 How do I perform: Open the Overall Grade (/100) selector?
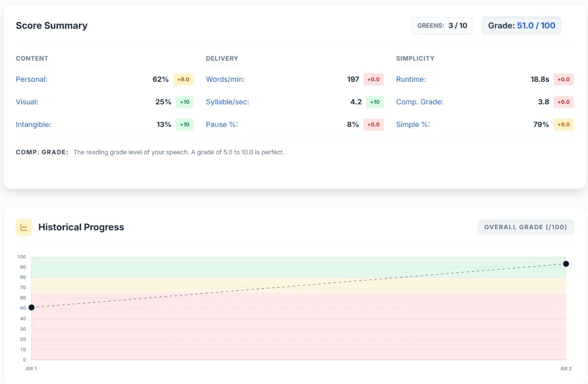[x=525, y=227]
